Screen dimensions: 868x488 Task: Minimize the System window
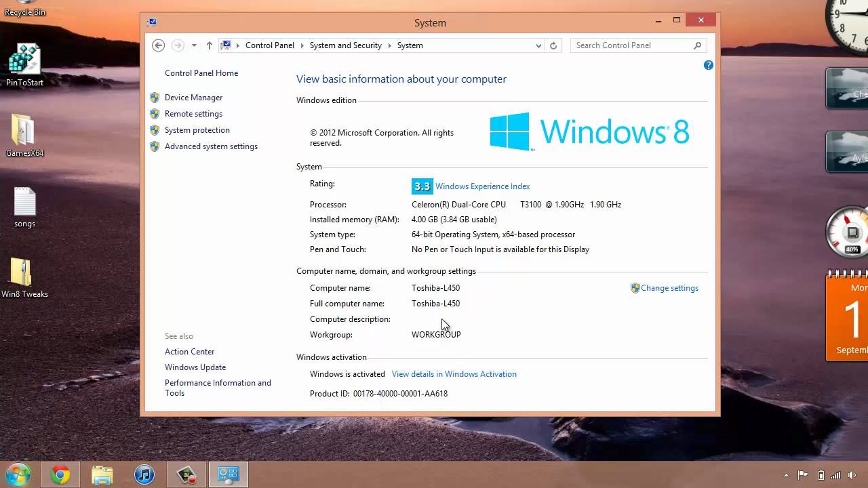point(658,21)
